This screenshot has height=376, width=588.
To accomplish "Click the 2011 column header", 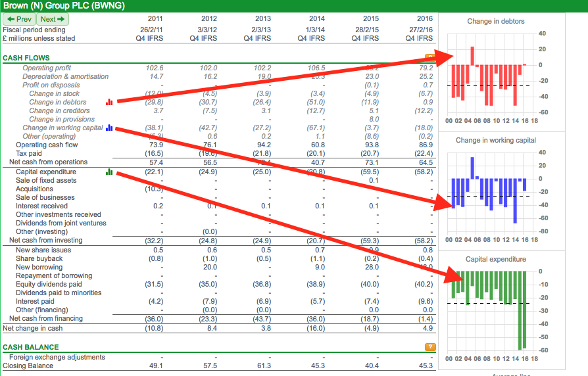I will (155, 19).
